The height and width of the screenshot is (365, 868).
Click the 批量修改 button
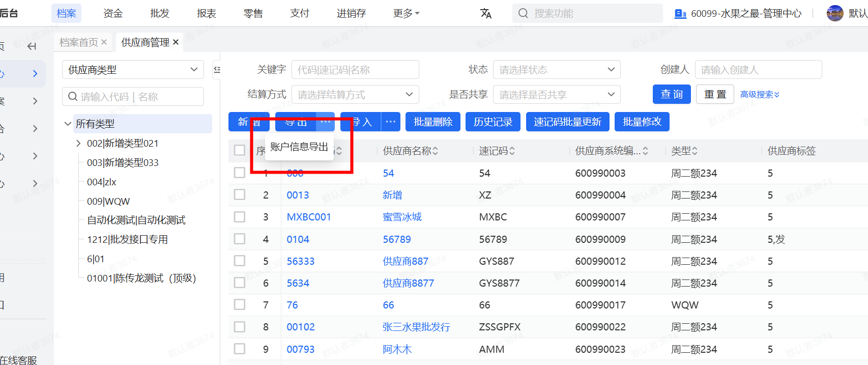(642, 122)
